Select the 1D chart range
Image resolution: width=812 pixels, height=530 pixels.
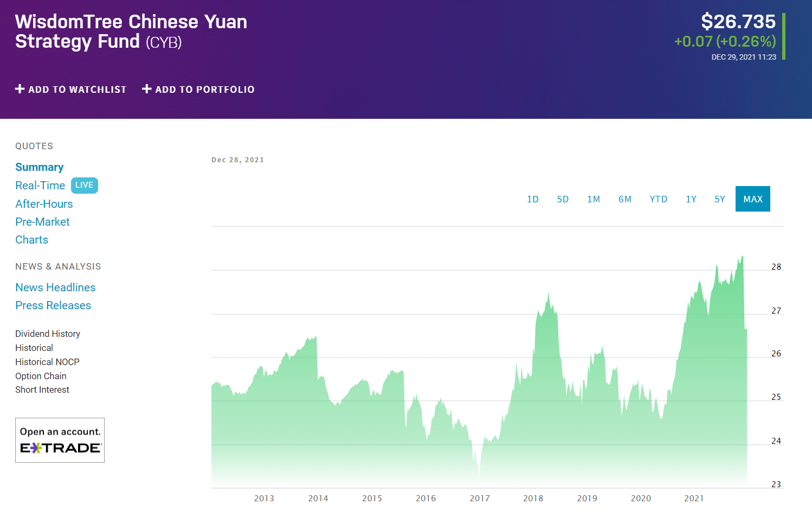533,199
